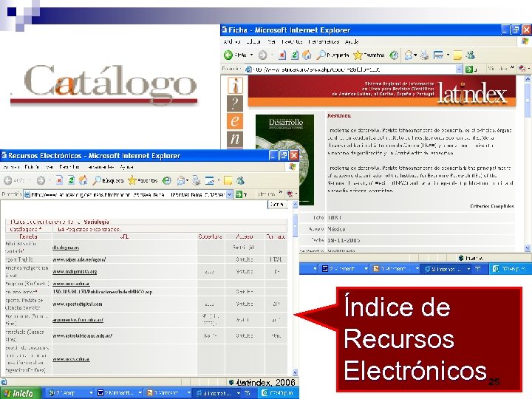Open Búsqueda search in Recursos Electrónicos window

point(108,180)
